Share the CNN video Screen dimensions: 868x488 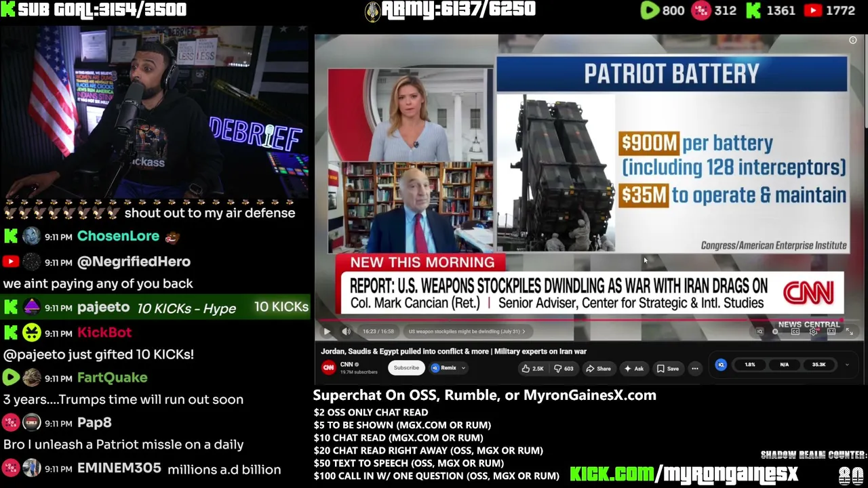tap(598, 369)
